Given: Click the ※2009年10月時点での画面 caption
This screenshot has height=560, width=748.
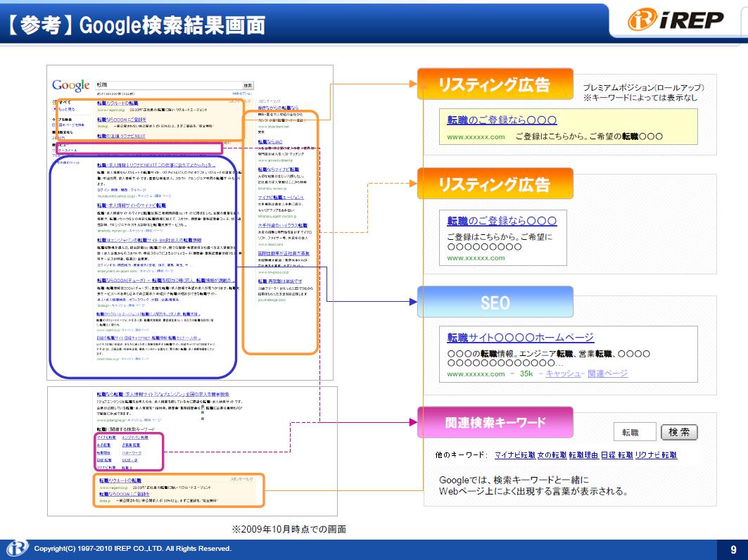Looking at the screenshot, I should 289,529.
